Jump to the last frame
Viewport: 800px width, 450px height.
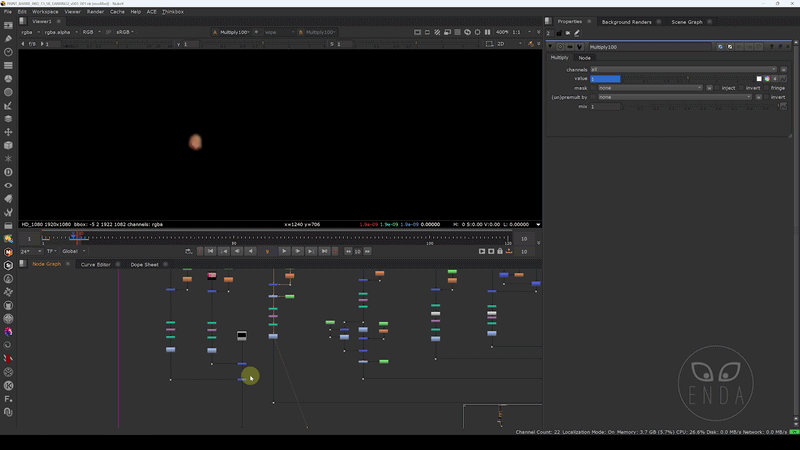(x=324, y=251)
